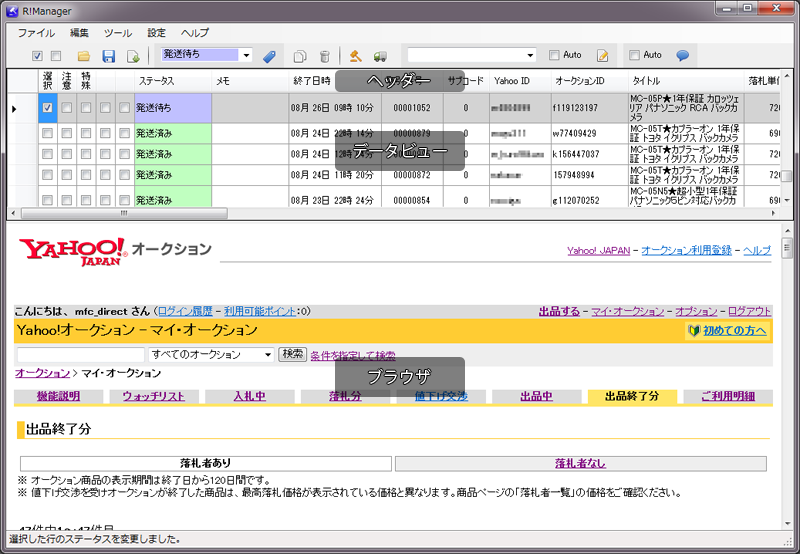Check 注意 checkbox for row 157948994
The width and height of the screenshot is (800, 554).
click(x=67, y=175)
